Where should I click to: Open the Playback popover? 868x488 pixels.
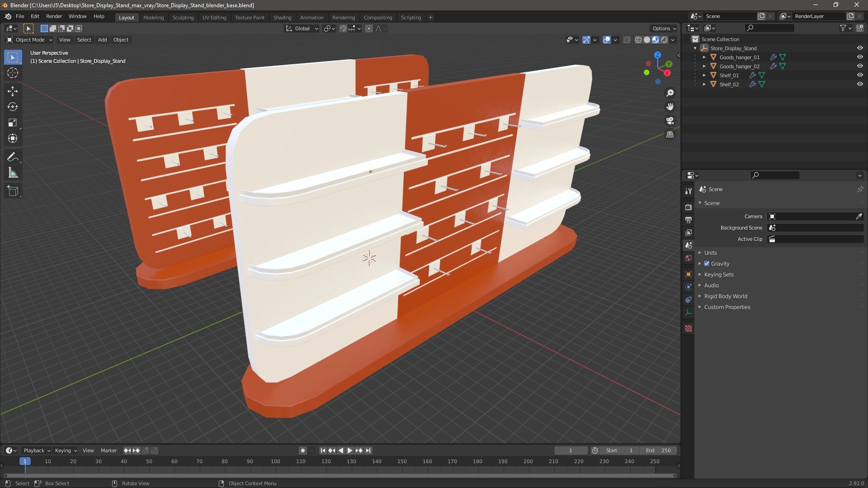coord(37,450)
